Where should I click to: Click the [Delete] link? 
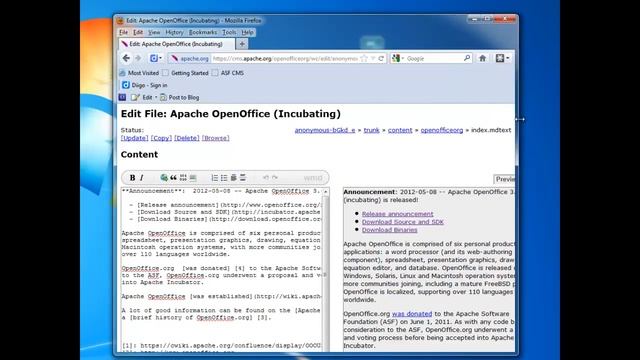(187, 138)
